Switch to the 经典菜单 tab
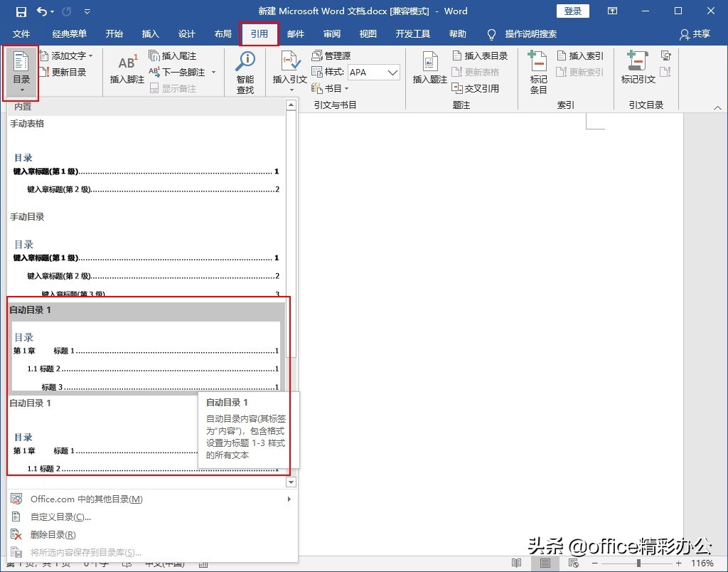Screen dimensions: 728x572 (x=69, y=34)
